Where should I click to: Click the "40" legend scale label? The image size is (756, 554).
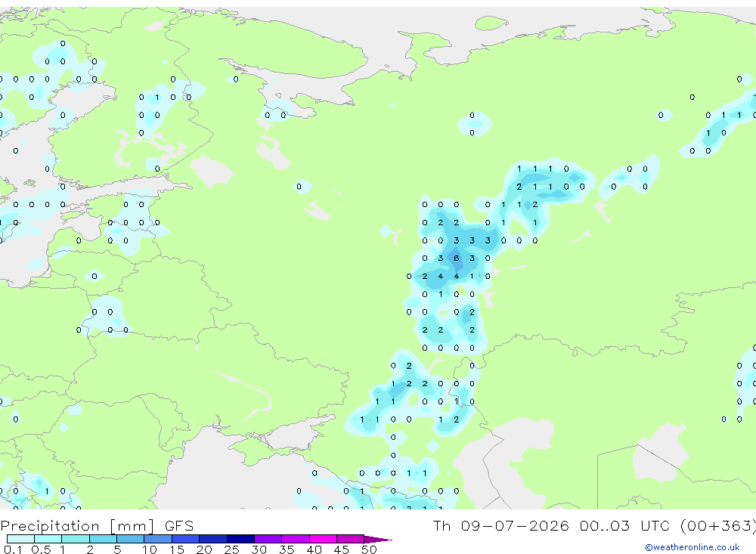pos(314,549)
